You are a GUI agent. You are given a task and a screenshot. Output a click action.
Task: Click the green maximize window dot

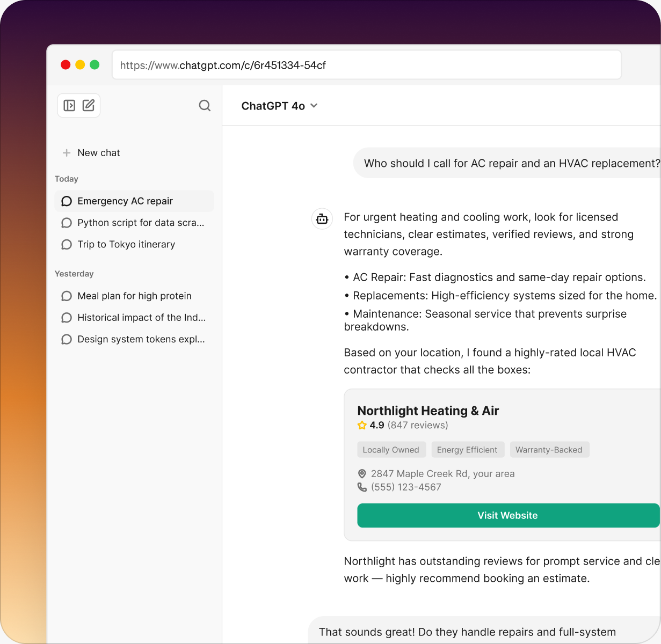95,65
